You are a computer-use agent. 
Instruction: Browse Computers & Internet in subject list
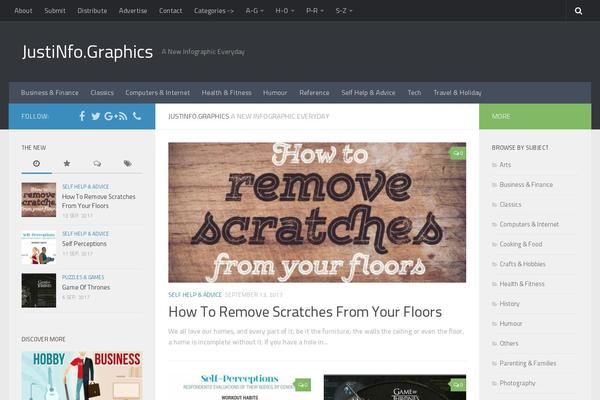529,224
